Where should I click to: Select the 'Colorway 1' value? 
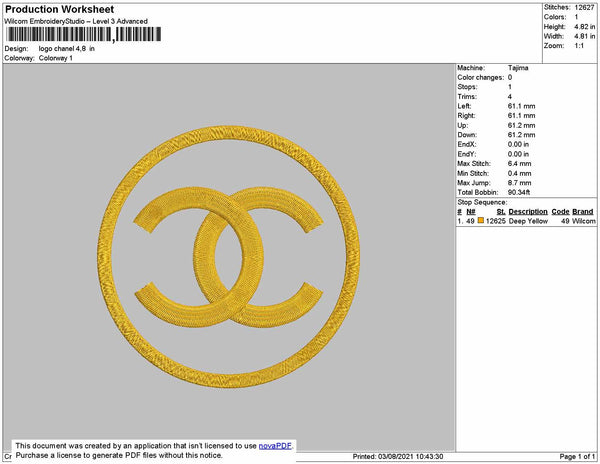tap(55, 58)
